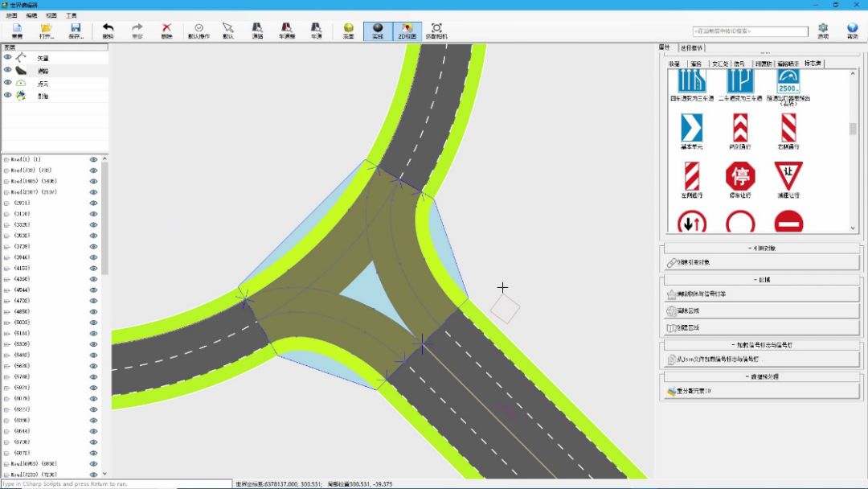Screen dimensions: 868x489
Task: Click the create reference object button
Action: (x=762, y=262)
